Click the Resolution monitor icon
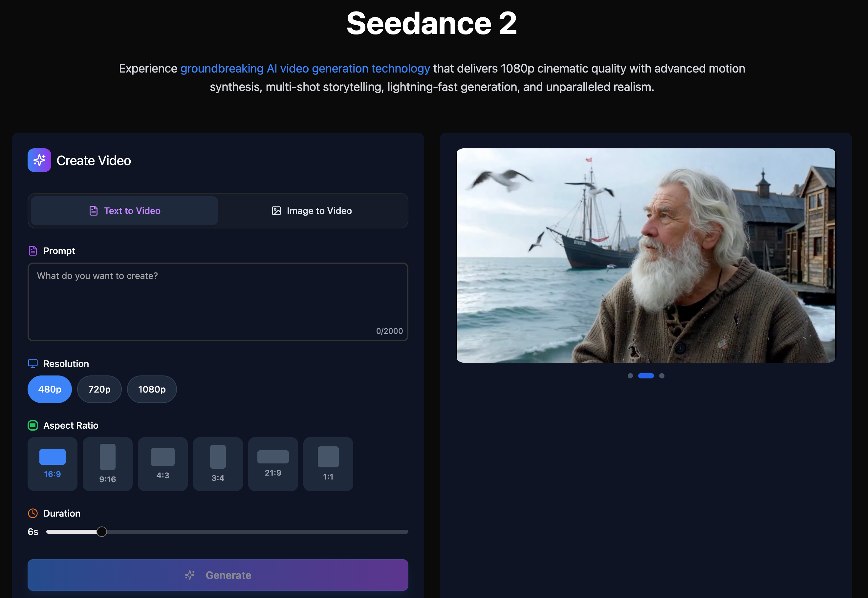 tap(33, 363)
